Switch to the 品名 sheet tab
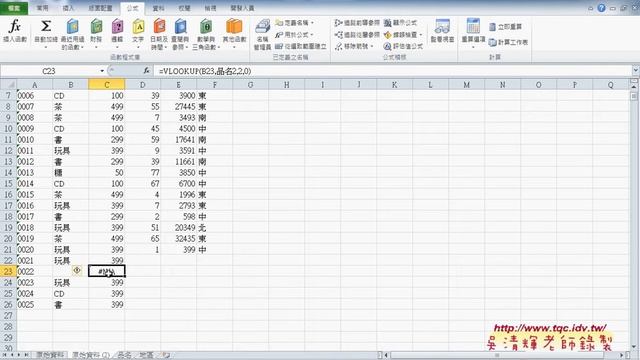 [x=124, y=356]
